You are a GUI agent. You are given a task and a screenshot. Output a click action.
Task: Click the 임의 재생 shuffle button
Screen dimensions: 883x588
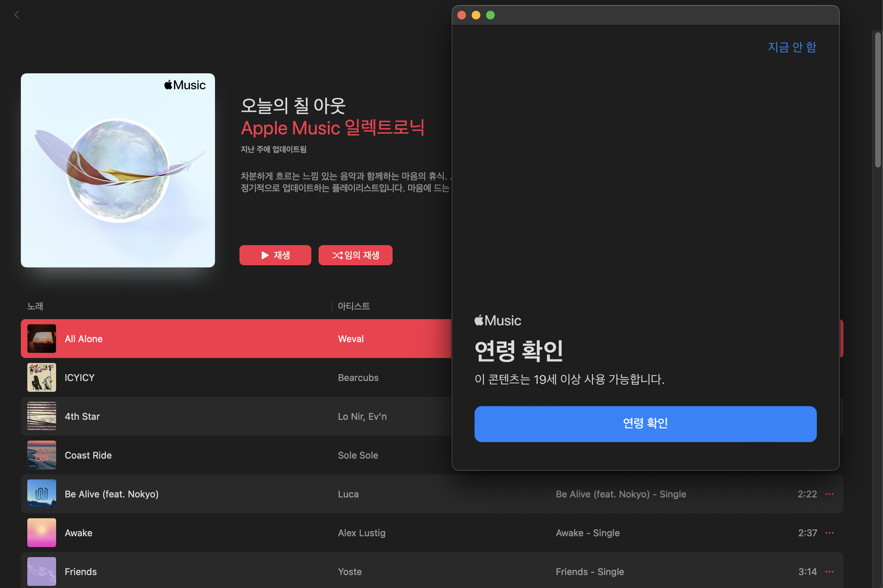pos(355,255)
